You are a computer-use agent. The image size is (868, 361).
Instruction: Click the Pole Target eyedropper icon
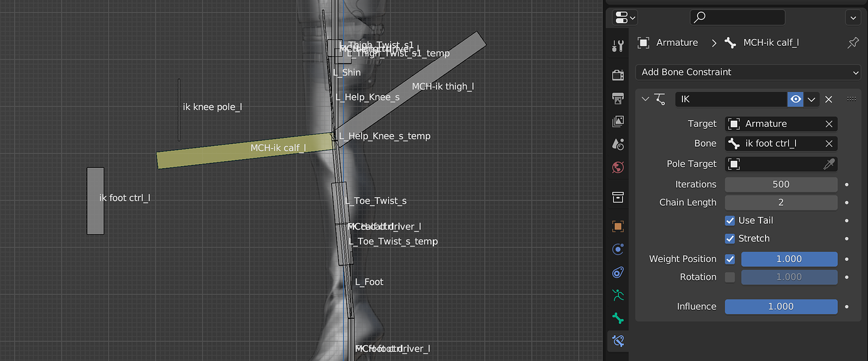(x=829, y=164)
